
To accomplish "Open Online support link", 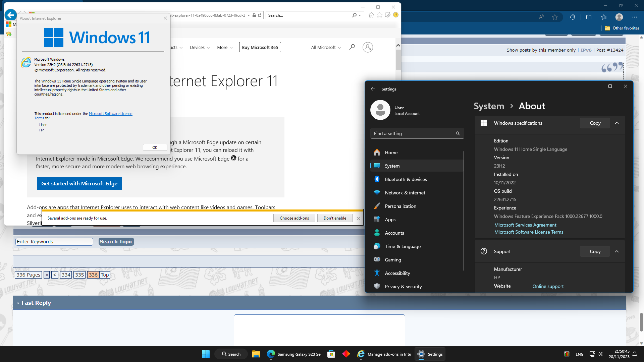I will 548,286.
